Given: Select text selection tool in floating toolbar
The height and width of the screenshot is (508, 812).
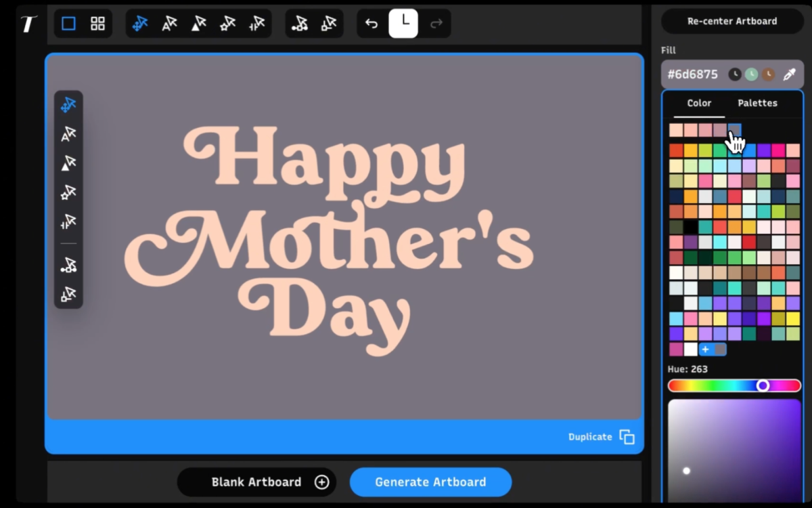Looking at the screenshot, I should click(x=68, y=134).
